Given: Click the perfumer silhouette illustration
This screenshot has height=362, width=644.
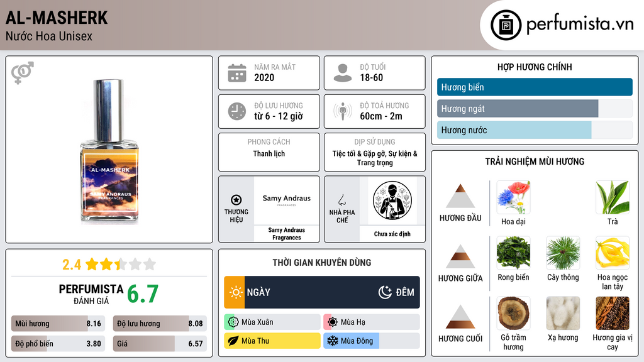Looking at the screenshot, I should (392, 200).
